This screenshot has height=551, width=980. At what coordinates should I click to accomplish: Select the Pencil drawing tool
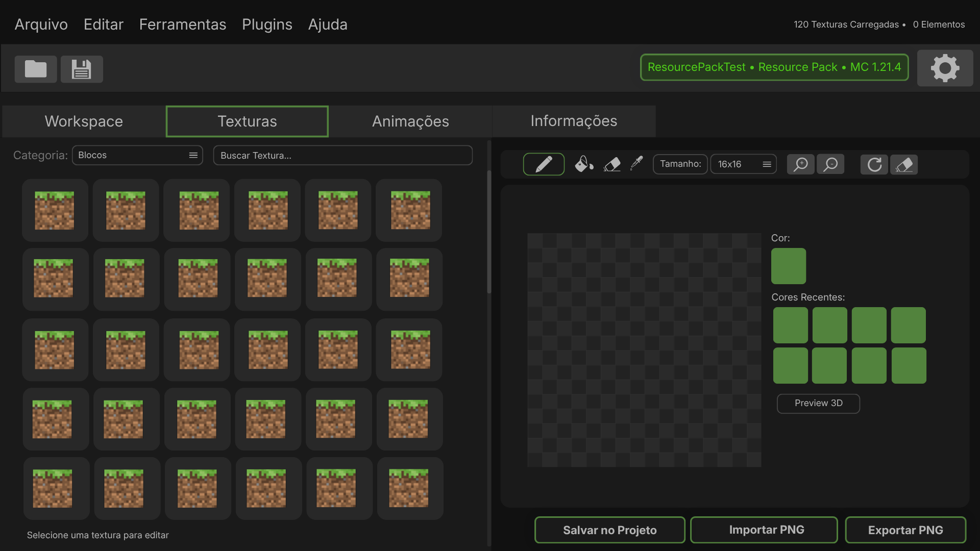[x=544, y=164]
